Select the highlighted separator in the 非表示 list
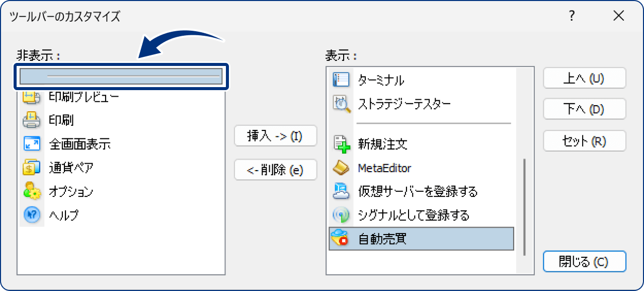644x291 pixels. pyautogui.click(x=121, y=77)
